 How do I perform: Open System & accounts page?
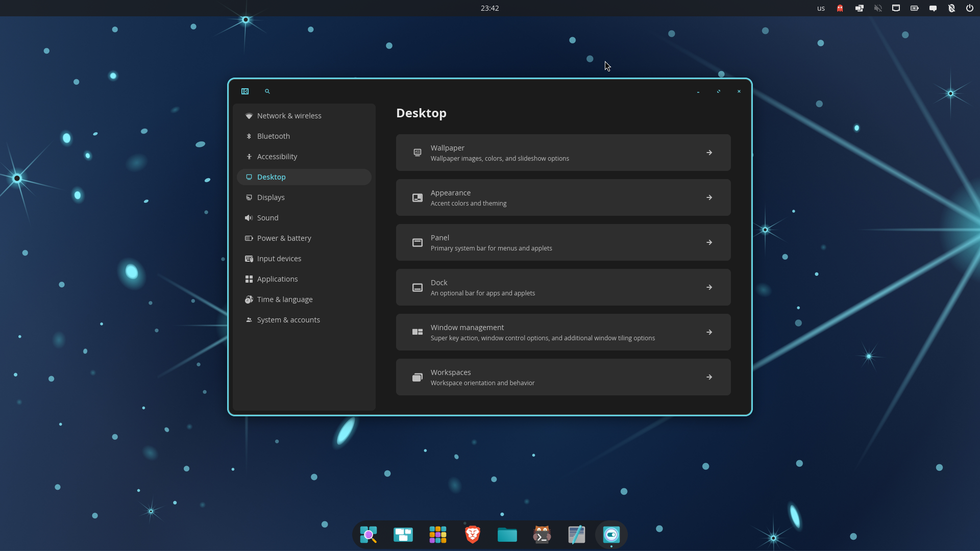304,320
